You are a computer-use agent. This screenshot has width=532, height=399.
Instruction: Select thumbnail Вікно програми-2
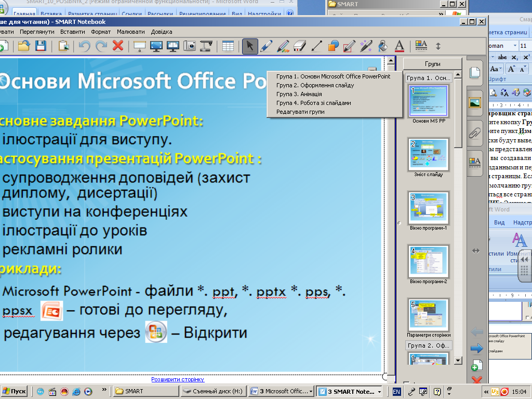429,261
